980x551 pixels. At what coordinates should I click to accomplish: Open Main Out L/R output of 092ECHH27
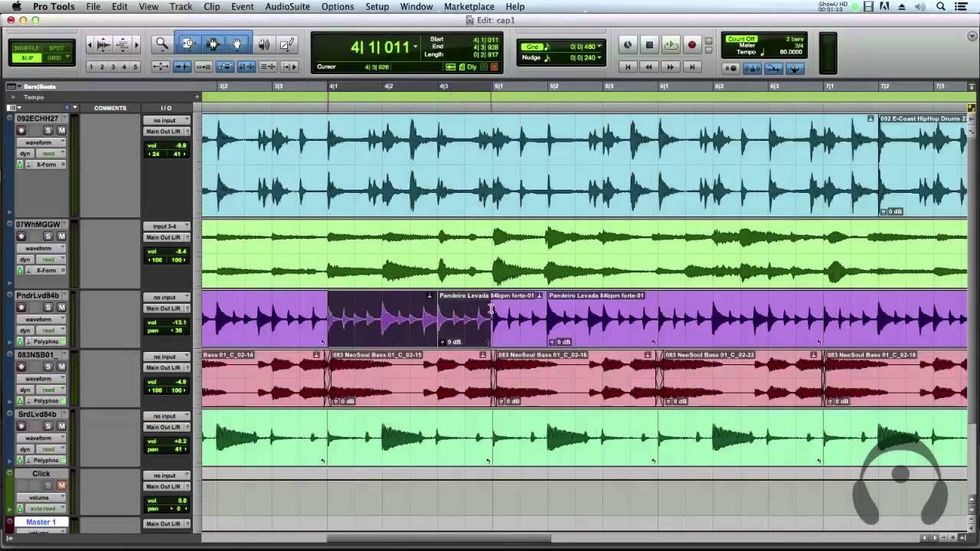[x=166, y=132]
